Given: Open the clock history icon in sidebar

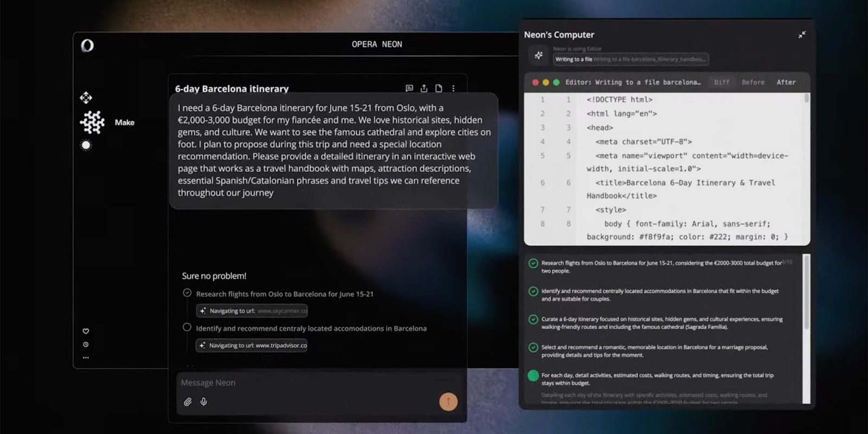Looking at the screenshot, I should 86,344.
